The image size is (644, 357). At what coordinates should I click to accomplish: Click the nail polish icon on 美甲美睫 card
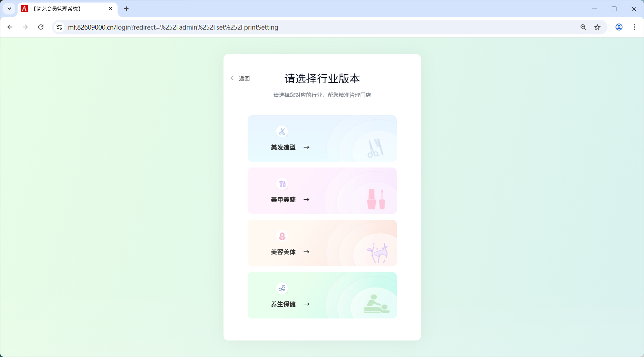pos(282,184)
